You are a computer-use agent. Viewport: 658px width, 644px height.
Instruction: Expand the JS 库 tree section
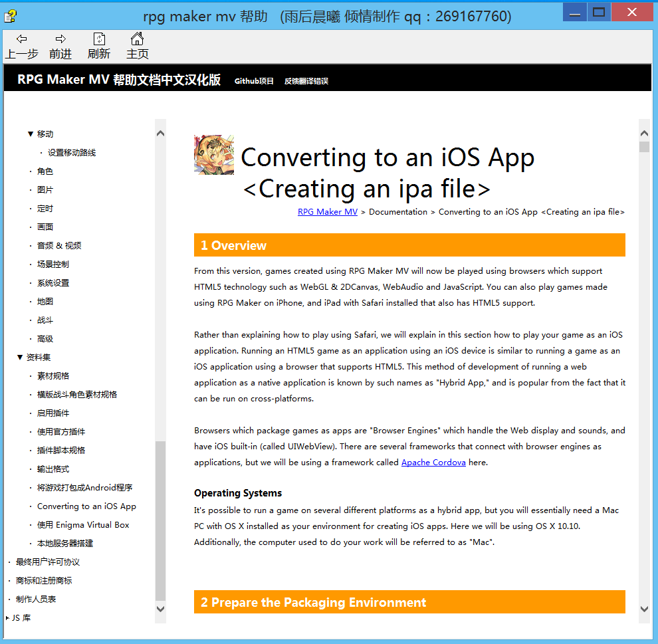click(7, 617)
